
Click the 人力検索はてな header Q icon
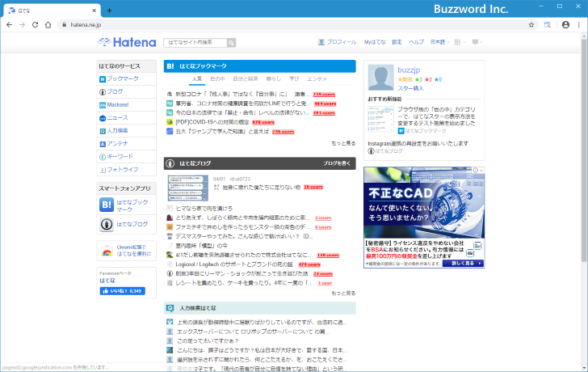click(x=170, y=308)
